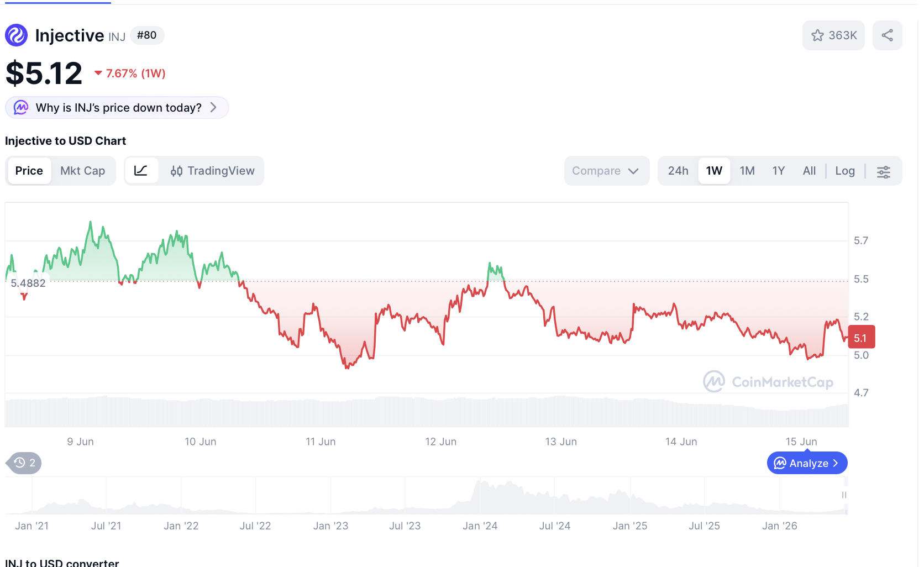Select the Price chart tab
This screenshot has height=567, width=924.
pyautogui.click(x=29, y=171)
